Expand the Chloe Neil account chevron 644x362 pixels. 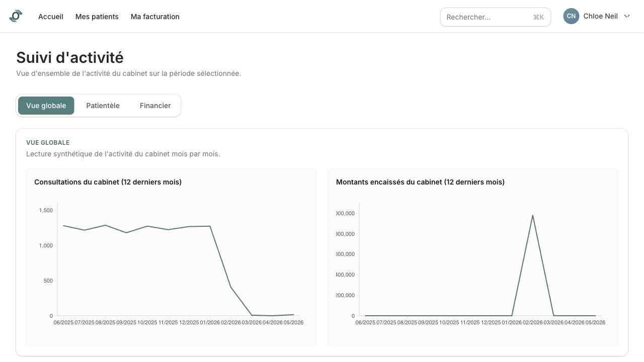[627, 16]
